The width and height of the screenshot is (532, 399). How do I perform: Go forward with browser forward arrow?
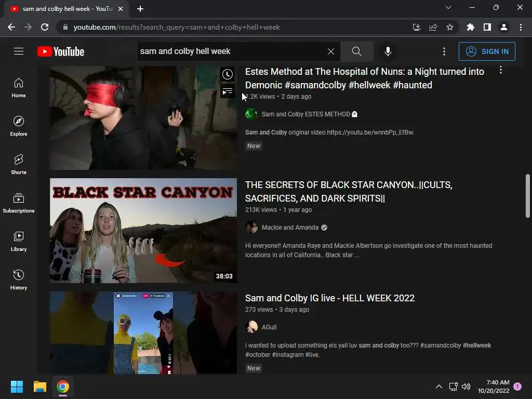[x=28, y=27]
